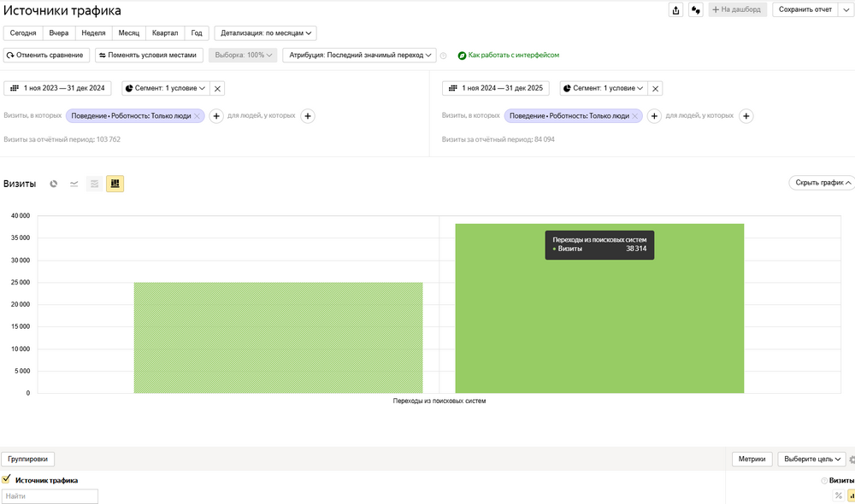Add a people condition in right segment
Screen dimensions: 855x504
click(746, 116)
